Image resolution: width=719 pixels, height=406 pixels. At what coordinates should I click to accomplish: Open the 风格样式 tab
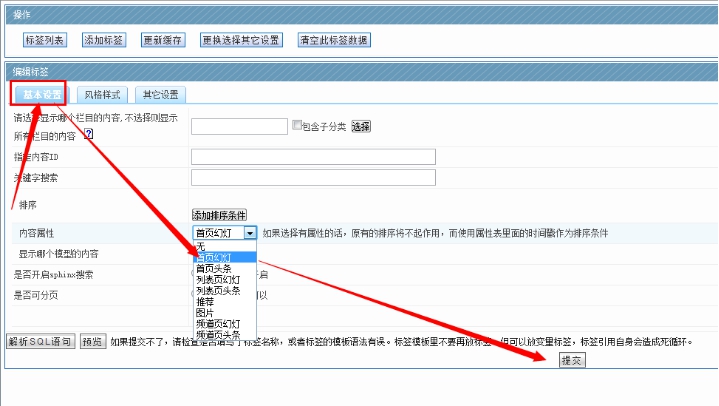[x=103, y=94]
